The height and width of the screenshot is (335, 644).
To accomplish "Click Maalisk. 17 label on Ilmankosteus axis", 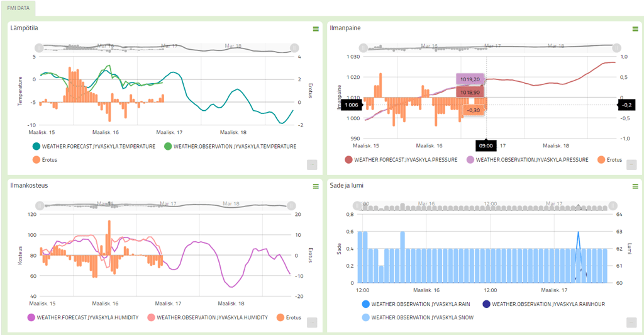I will [x=168, y=304].
